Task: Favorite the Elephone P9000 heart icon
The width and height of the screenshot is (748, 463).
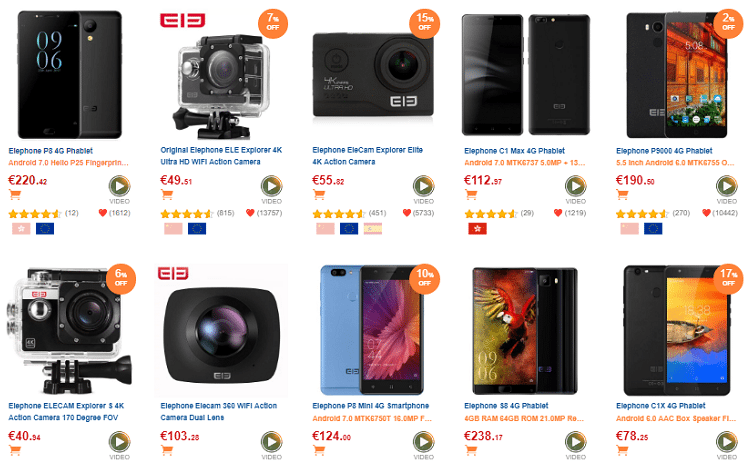Action: 706,213
